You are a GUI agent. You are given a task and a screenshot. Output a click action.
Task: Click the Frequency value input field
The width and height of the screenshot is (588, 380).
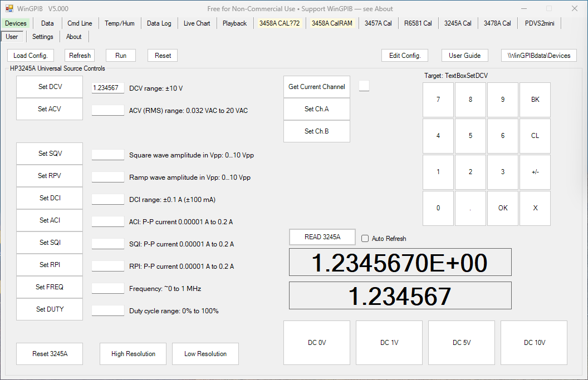108,288
